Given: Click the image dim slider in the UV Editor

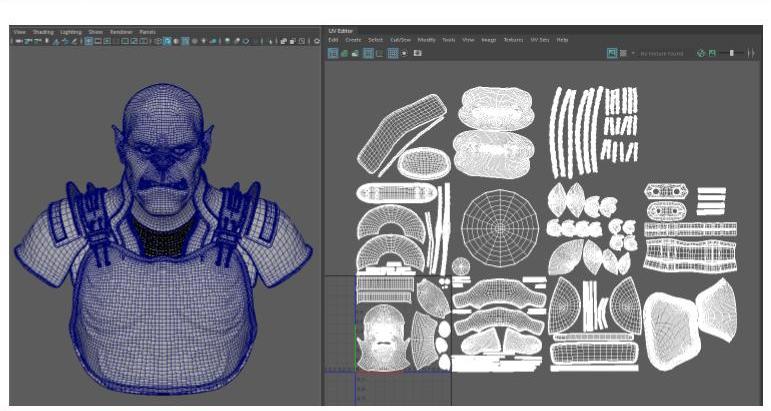Looking at the screenshot, I should pos(731,53).
